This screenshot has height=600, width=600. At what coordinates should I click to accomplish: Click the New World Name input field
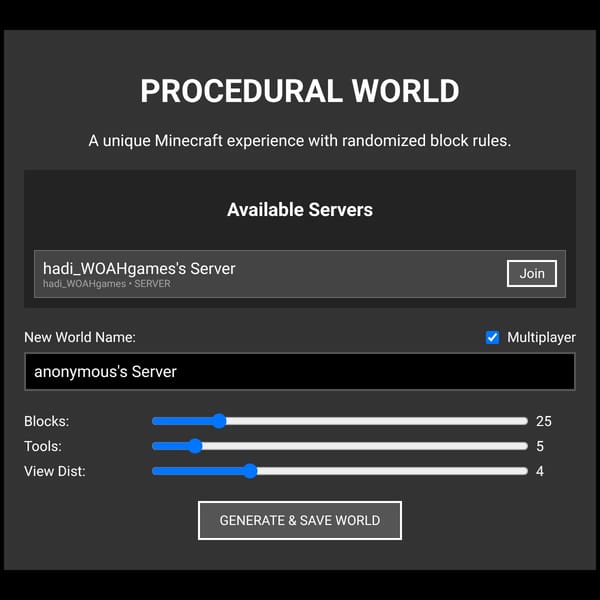pos(300,372)
